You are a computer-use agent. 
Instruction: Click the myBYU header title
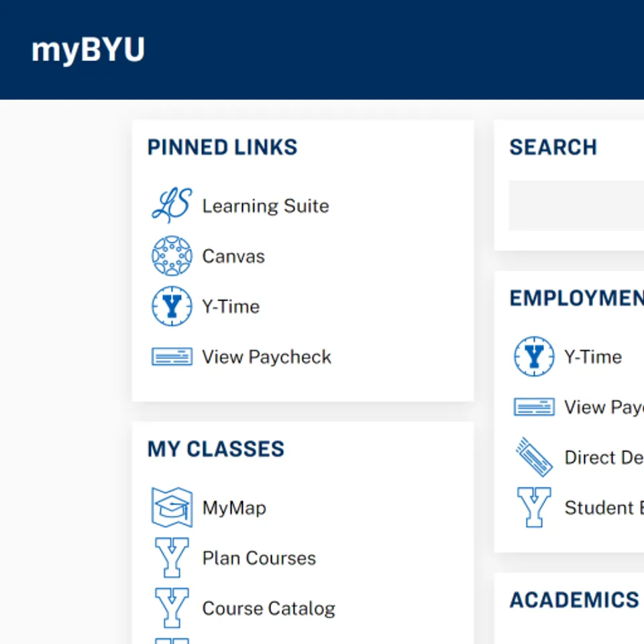click(x=88, y=50)
